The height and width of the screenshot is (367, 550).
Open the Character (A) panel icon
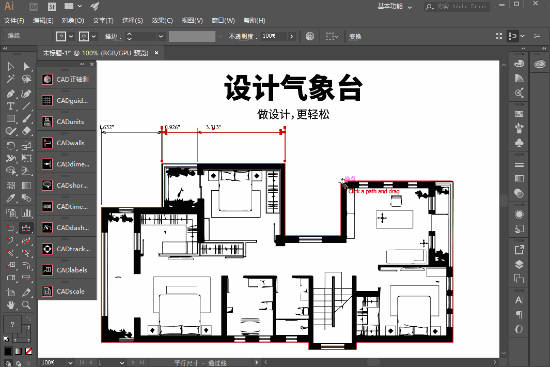coord(519,300)
